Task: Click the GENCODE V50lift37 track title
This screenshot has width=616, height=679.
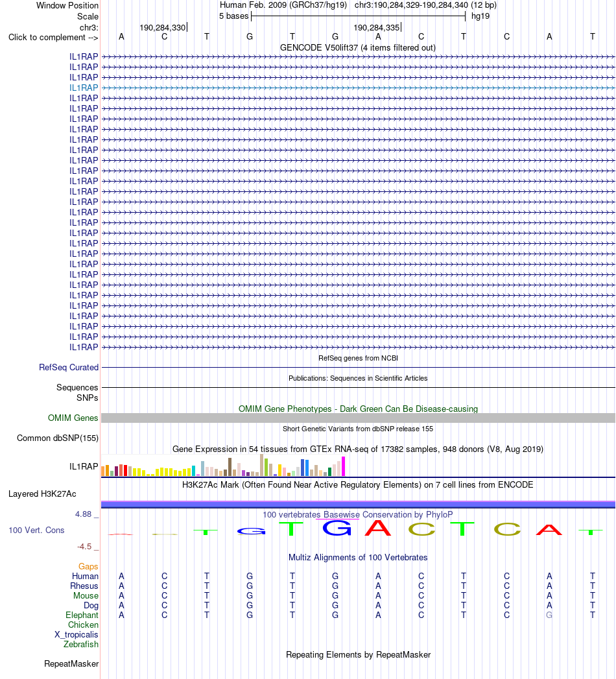Action: pyautogui.click(x=357, y=47)
